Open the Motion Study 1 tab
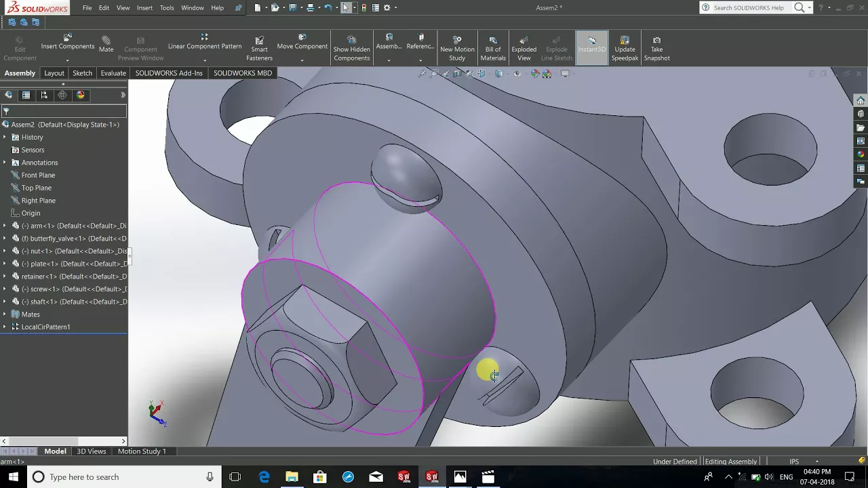 [142, 451]
